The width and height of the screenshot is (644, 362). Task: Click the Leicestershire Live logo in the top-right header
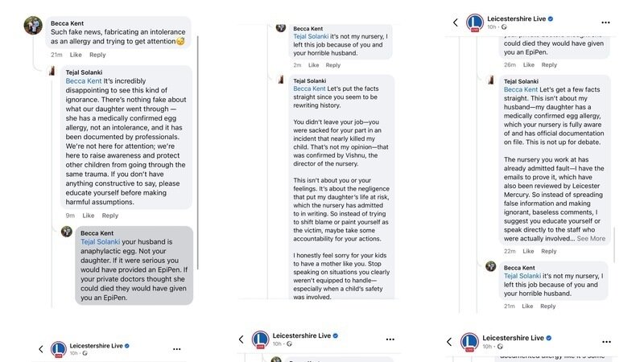click(475, 23)
